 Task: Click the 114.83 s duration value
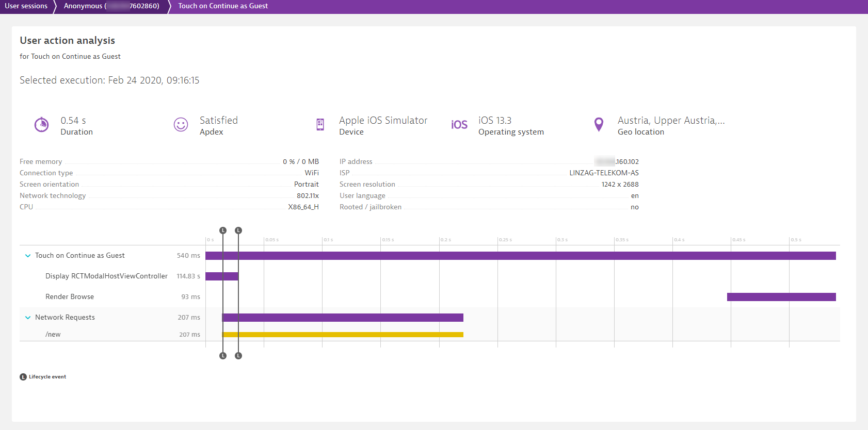pos(188,276)
